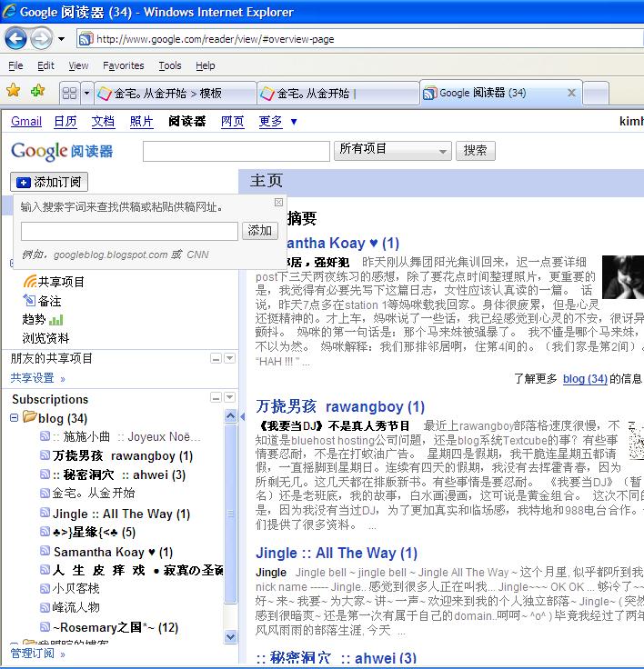Open the Tools menu

(x=170, y=65)
